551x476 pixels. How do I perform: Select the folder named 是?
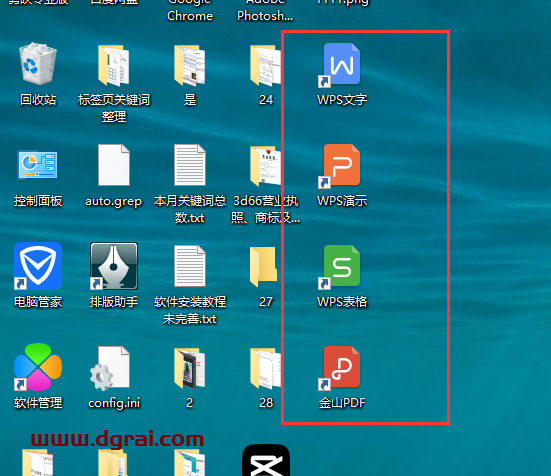click(x=190, y=65)
